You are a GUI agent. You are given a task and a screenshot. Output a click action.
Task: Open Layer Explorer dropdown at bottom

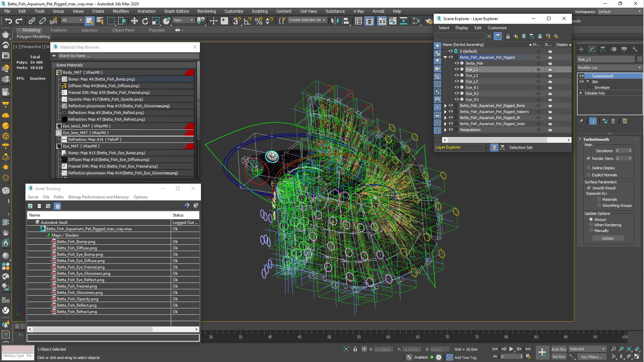coord(486,147)
